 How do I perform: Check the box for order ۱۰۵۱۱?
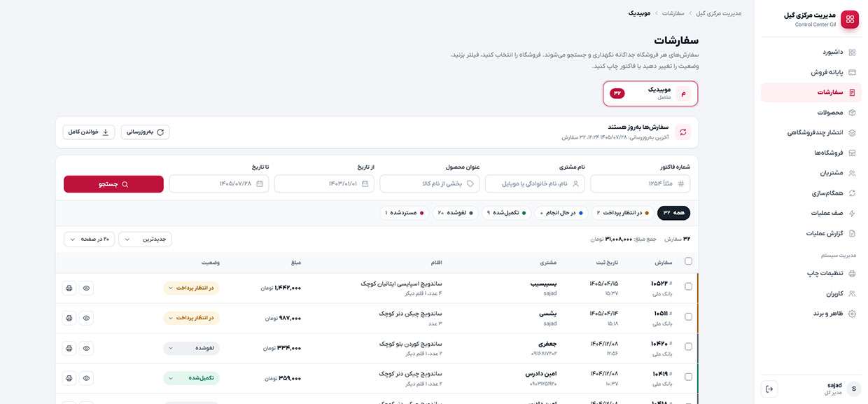pyautogui.click(x=688, y=316)
